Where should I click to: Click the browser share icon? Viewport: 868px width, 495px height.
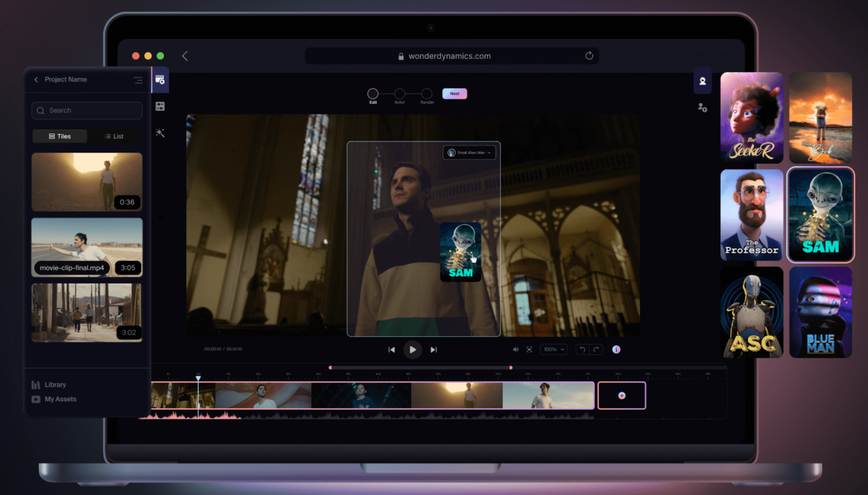[699, 56]
